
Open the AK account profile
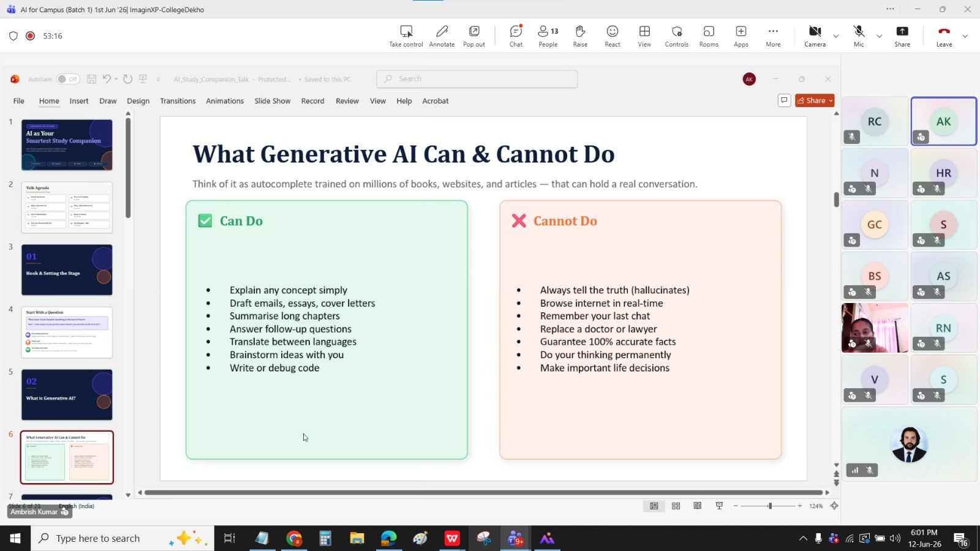[x=749, y=79]
